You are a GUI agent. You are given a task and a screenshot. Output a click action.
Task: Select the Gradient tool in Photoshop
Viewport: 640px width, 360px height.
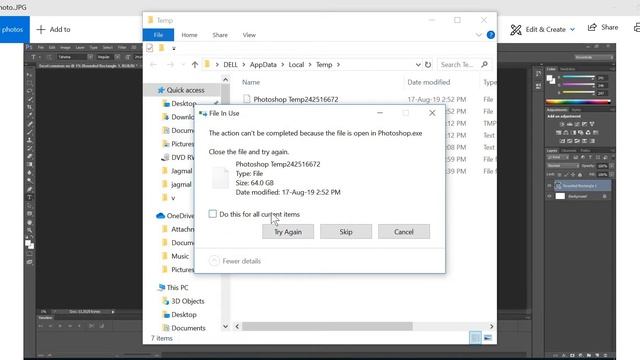coord(29,164)
